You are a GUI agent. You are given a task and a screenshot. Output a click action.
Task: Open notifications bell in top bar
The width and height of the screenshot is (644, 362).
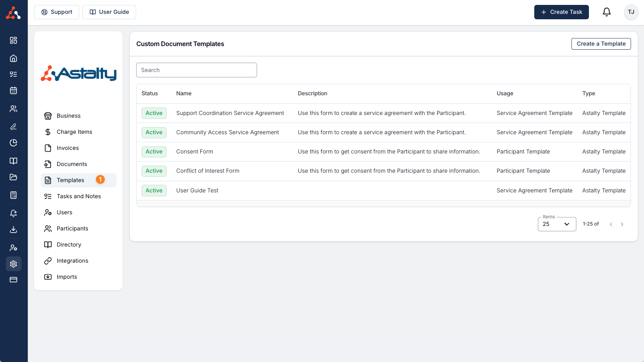[x=607, y=12]
